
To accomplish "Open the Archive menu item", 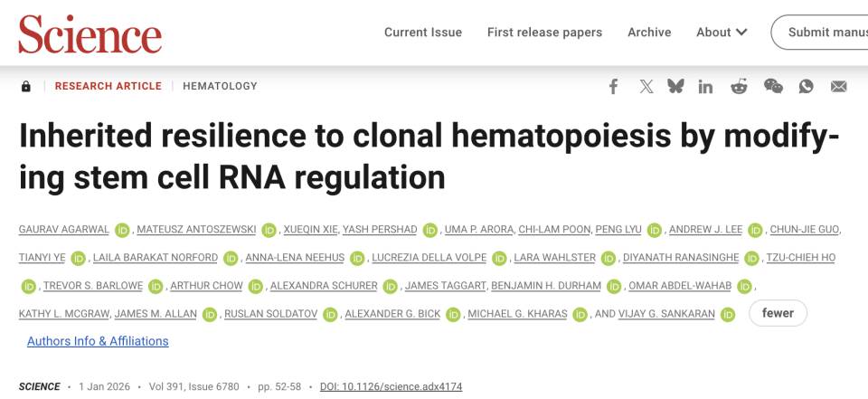I will pos(649,33).
